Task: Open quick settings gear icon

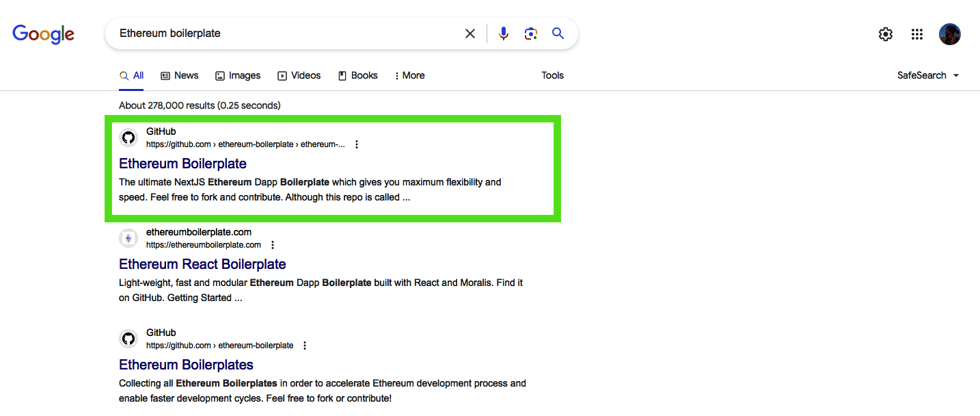Action: (x=886, y=34)
